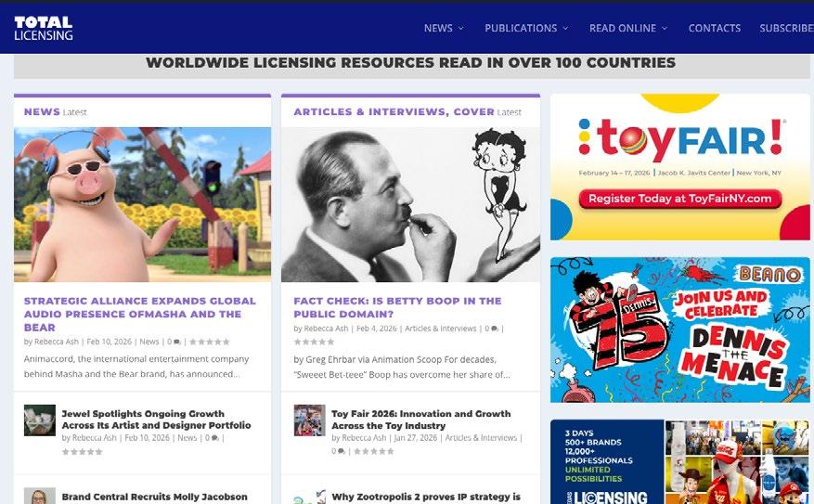Viewport: 814px width, 504px height.
Task: Expand the News menu chevron
Action: point(460,29)
